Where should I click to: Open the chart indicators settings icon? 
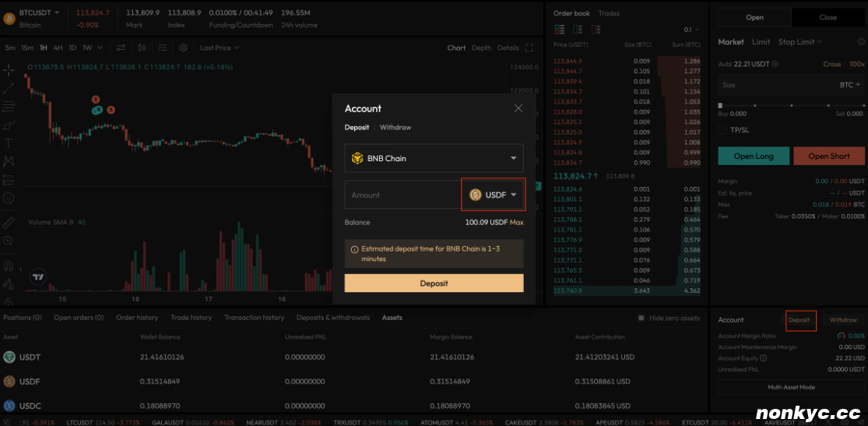(x=121, y=48)
